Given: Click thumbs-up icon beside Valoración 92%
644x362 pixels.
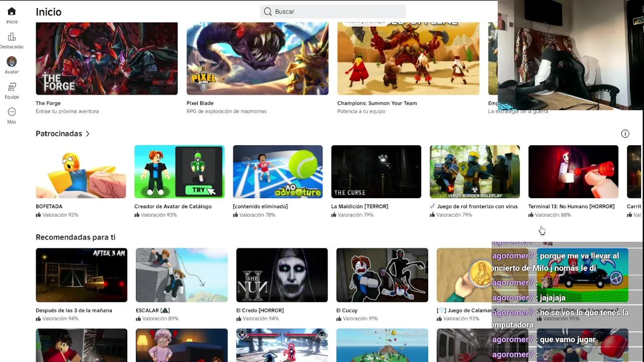Looking at the screenshot, I should click(38, 215).
